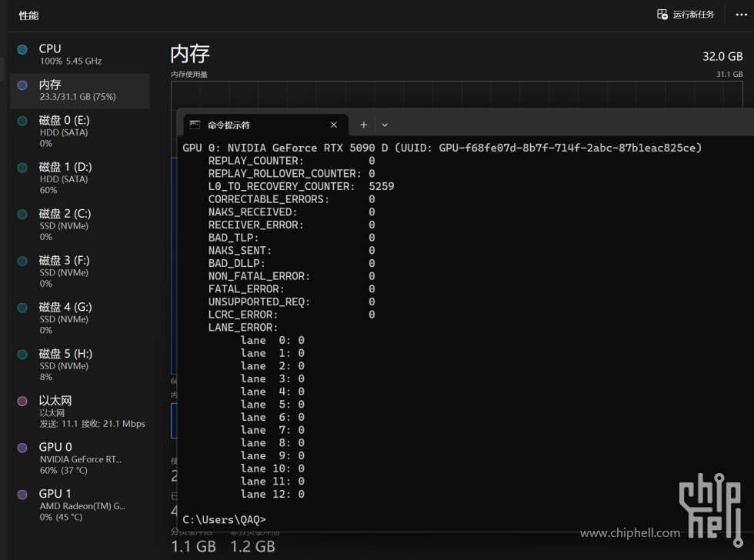This screenshot has width=754, height=560.
Task: Open 磁盘 5 (H:) disk entry
Action: [x=80, y=365]
